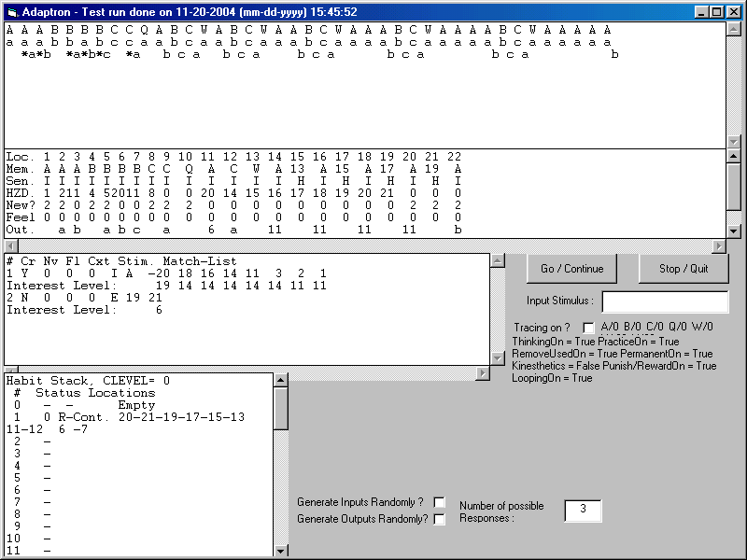Click down arrow of memory table scrollbar
Viewport: 747px width, 560px height.
(734, 231)
